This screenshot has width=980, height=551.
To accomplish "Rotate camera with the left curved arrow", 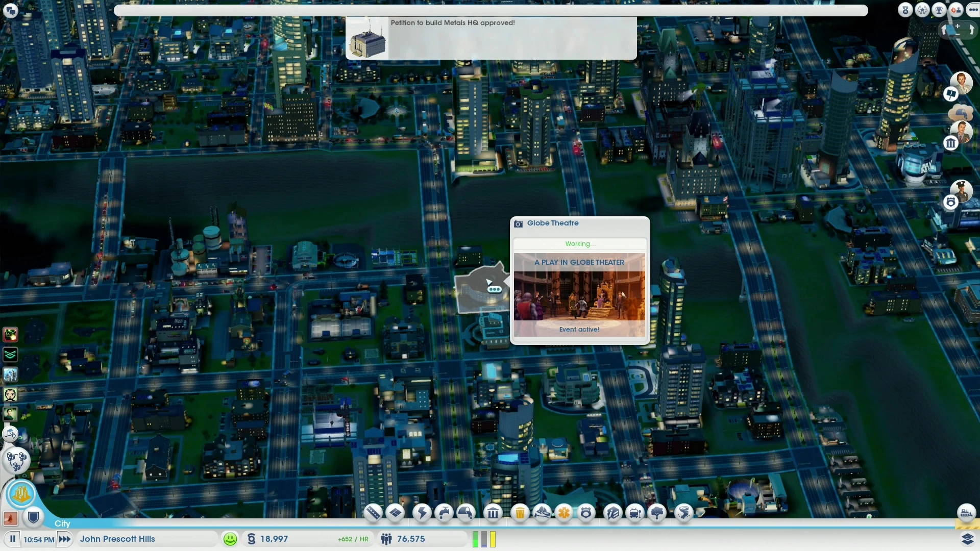I will (944, 31).
